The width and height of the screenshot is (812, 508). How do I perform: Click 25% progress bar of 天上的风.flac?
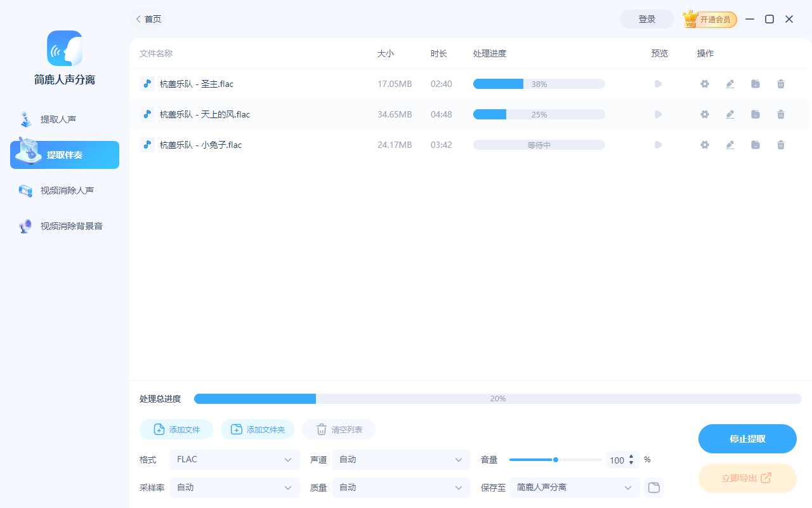click(x=539, y=114)
